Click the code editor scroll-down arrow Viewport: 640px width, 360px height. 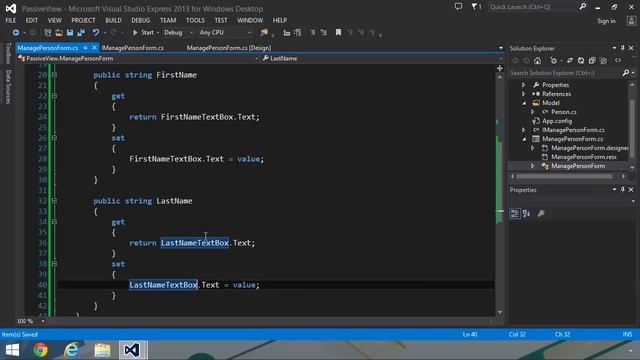pos(500,312)
